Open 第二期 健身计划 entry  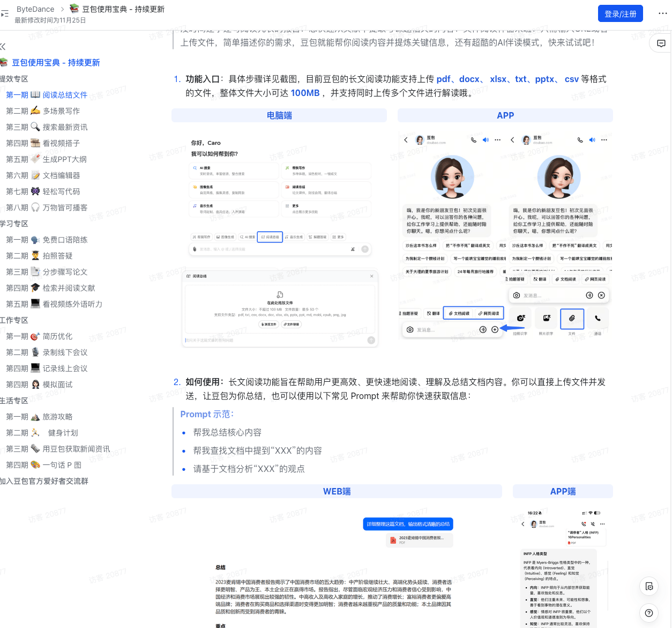point(42,433)
